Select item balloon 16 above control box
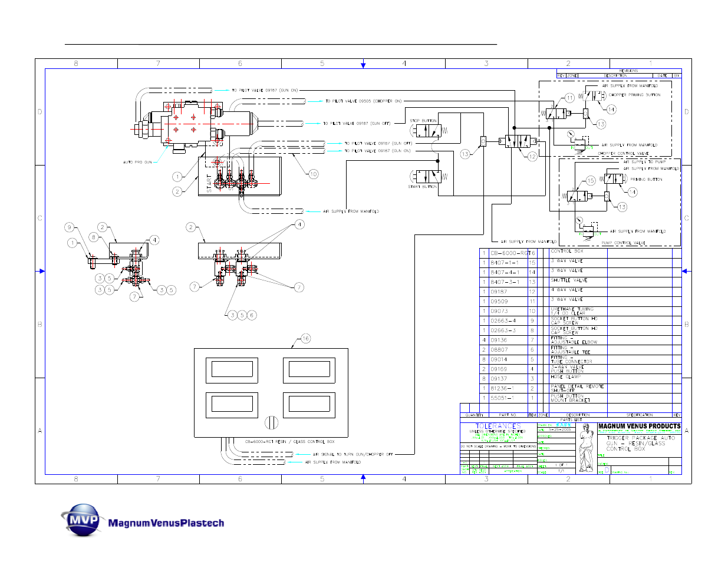Image resolution: width=728 pixels, height=562 pixels. tap(305, 339)
